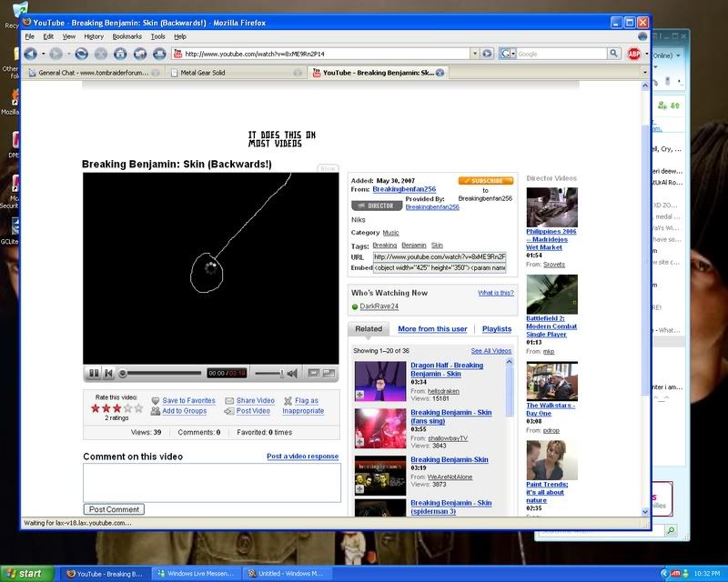Click page scrollbar down arrow
Viewport: 728px width, 582px height.
645,511
